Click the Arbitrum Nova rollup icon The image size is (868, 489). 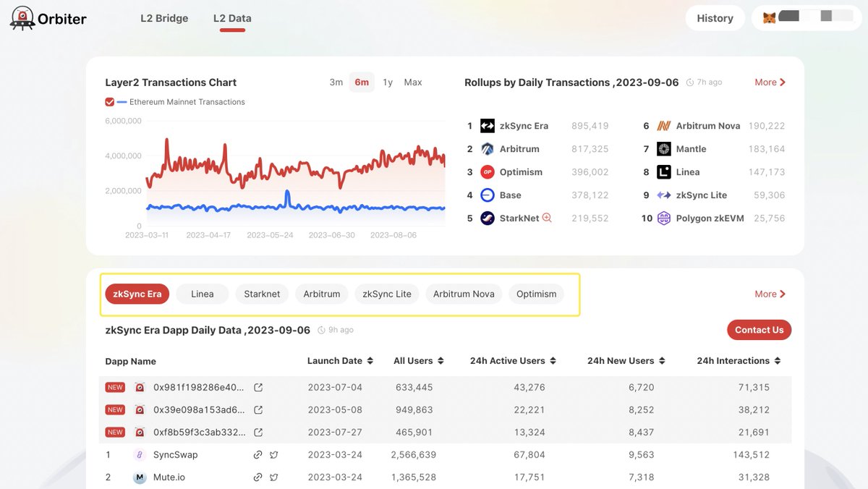[664, 126]
